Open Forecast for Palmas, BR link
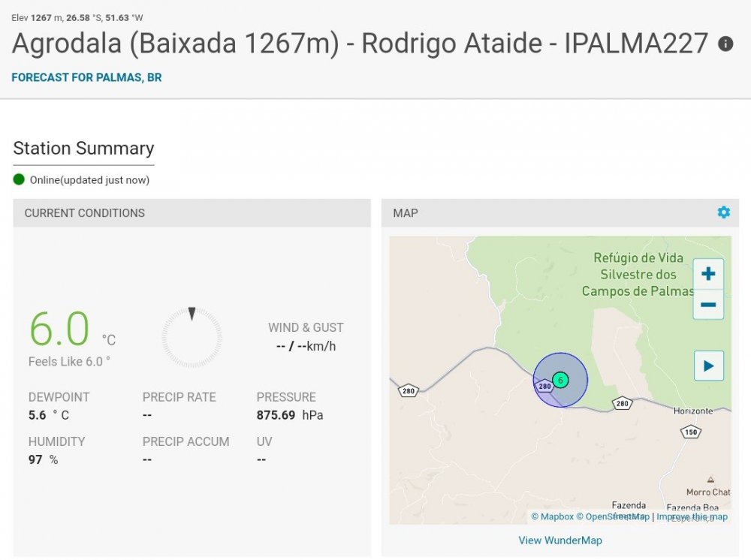 pyautogui.click(x=86, y=77)
